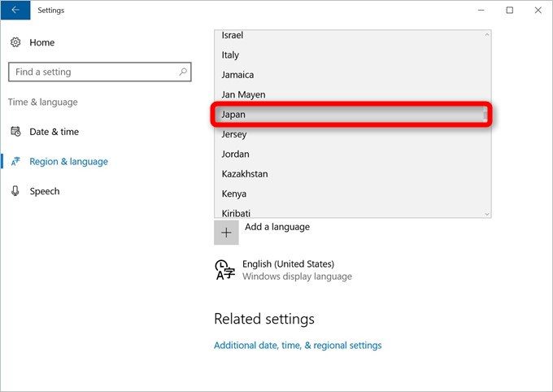The width and height of the screenshot is (553, 392).
Task: Select English (United States) language entry
Action: [288, 264]
